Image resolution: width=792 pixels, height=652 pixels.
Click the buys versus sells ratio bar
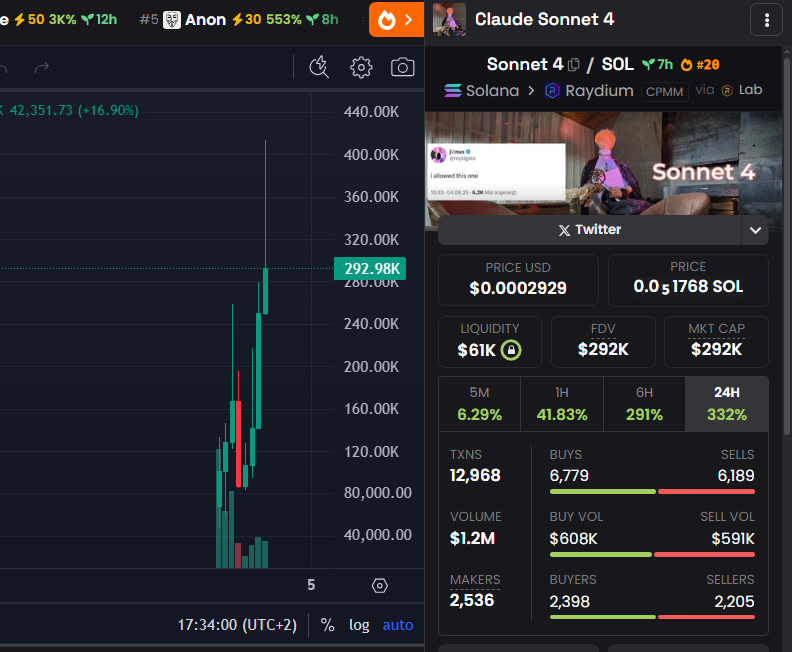(652, 491)
